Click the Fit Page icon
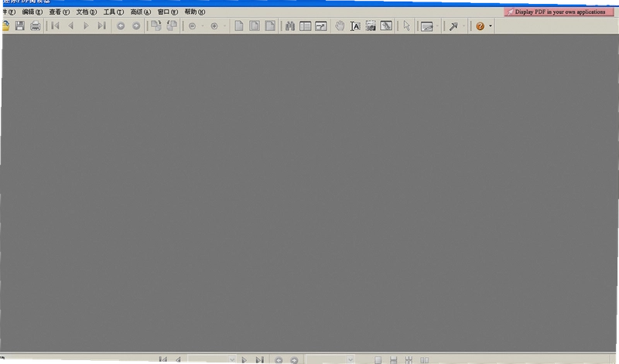619x364 pixels. [x=255, y=26]
